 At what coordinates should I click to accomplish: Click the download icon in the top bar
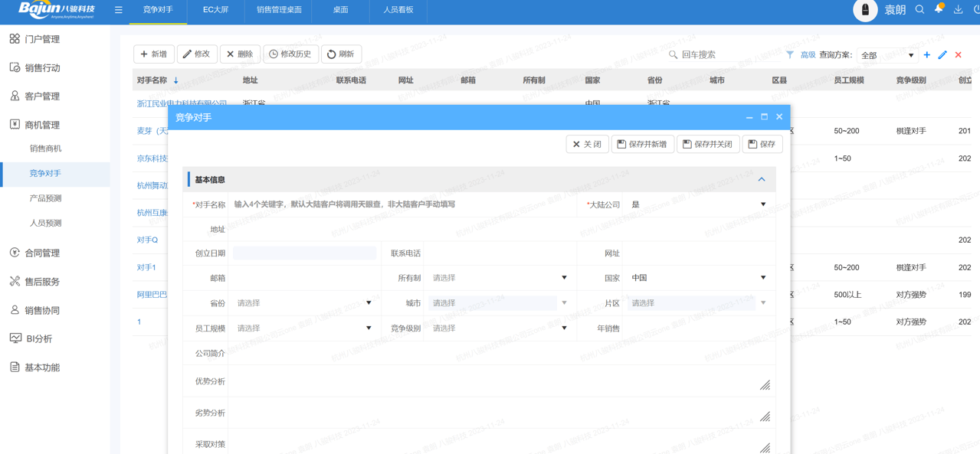[x=957, y=11]
